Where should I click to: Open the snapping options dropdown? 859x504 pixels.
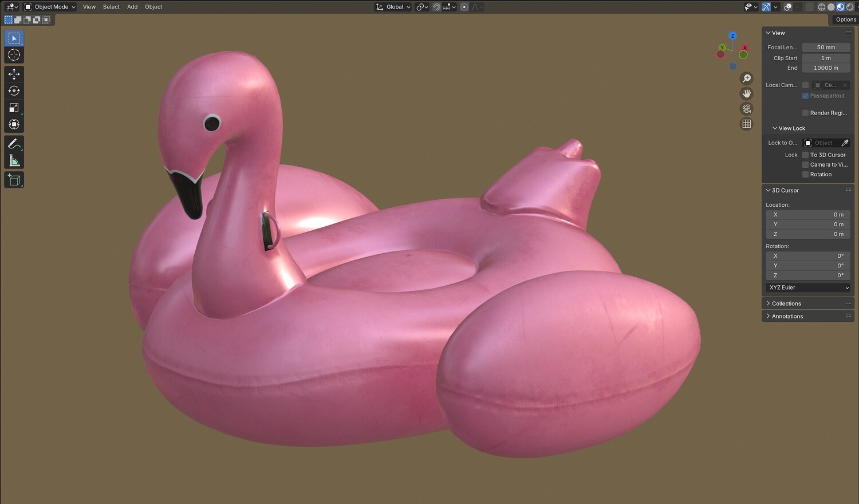[449, 7]
